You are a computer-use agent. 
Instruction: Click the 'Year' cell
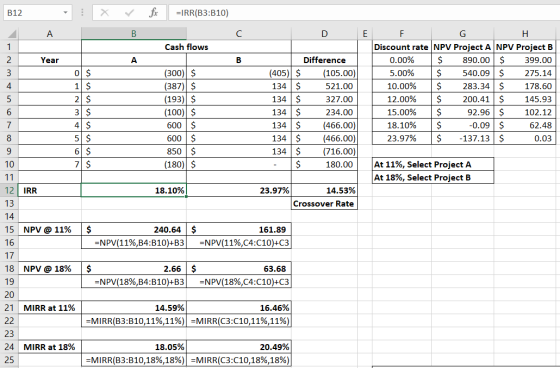click(50, 60)
